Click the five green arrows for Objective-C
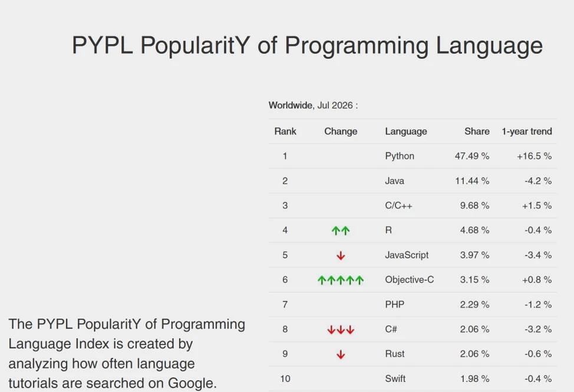This screenshot has width=574, height=392. 341,280
